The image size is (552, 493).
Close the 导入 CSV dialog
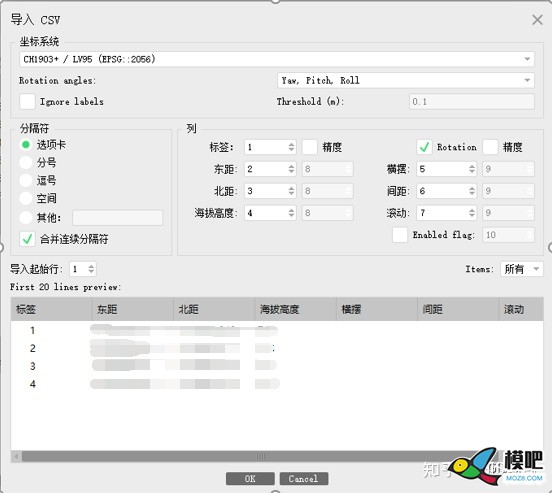point(537,20)
